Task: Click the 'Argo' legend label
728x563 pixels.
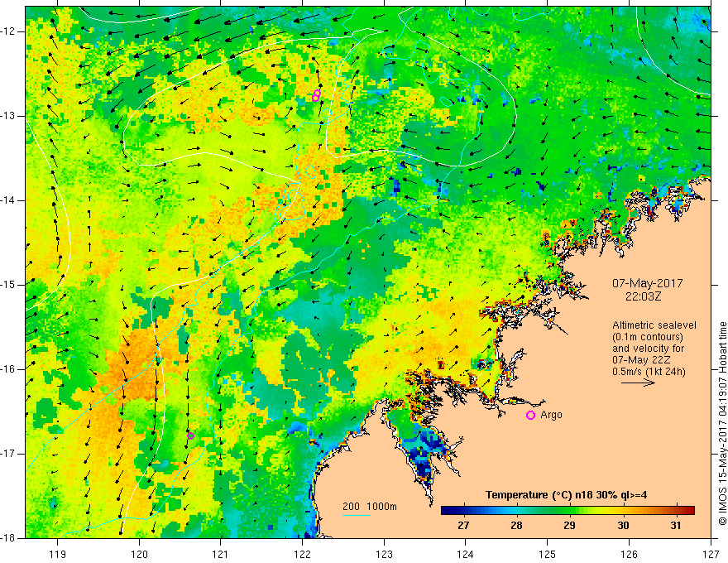Action: coord(551,415)
